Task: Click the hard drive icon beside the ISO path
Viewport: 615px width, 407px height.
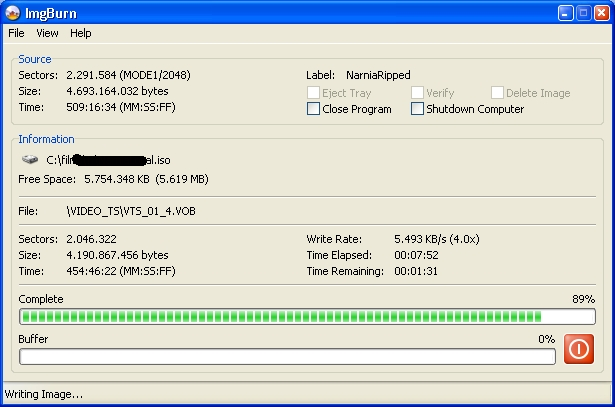Action: (x=30, y=160)
